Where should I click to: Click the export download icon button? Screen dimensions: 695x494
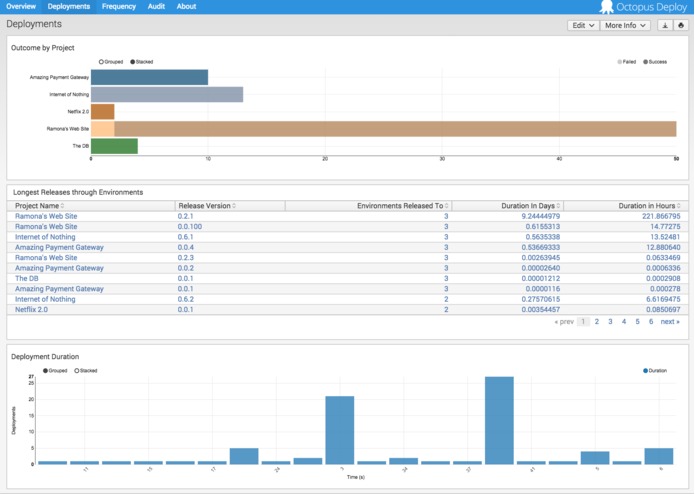coord(665,25)
